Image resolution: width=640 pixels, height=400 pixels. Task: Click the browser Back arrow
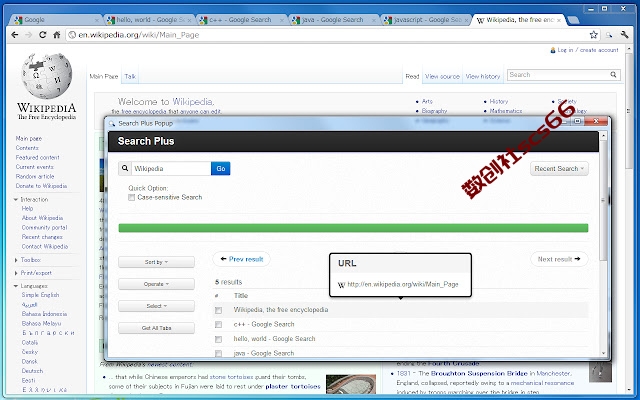point(15,35)
